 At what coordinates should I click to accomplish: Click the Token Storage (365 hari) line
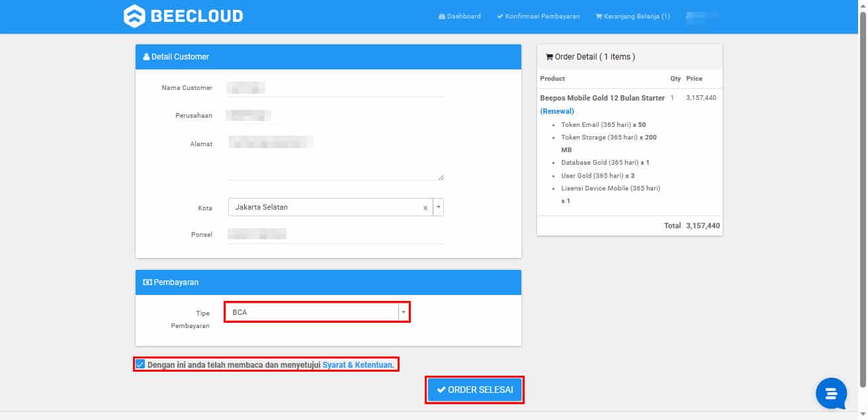coord(609,144)
